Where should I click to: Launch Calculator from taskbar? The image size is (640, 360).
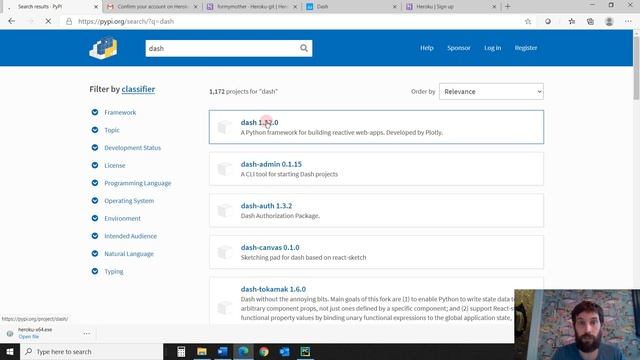(181, 351)
